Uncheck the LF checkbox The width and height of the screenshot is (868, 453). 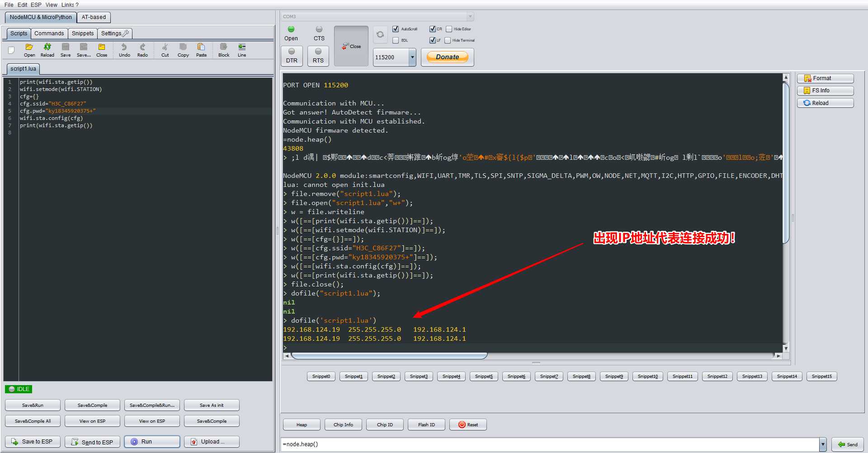pos(433,40)
